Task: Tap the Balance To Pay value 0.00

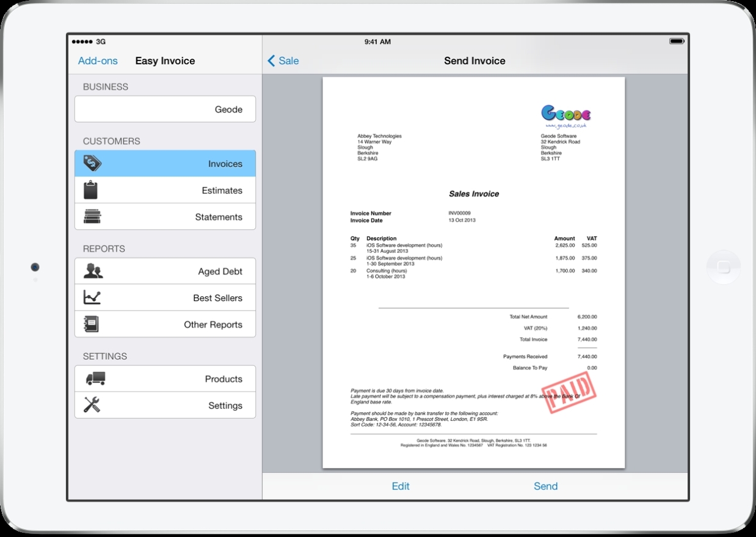Action: 592,368
